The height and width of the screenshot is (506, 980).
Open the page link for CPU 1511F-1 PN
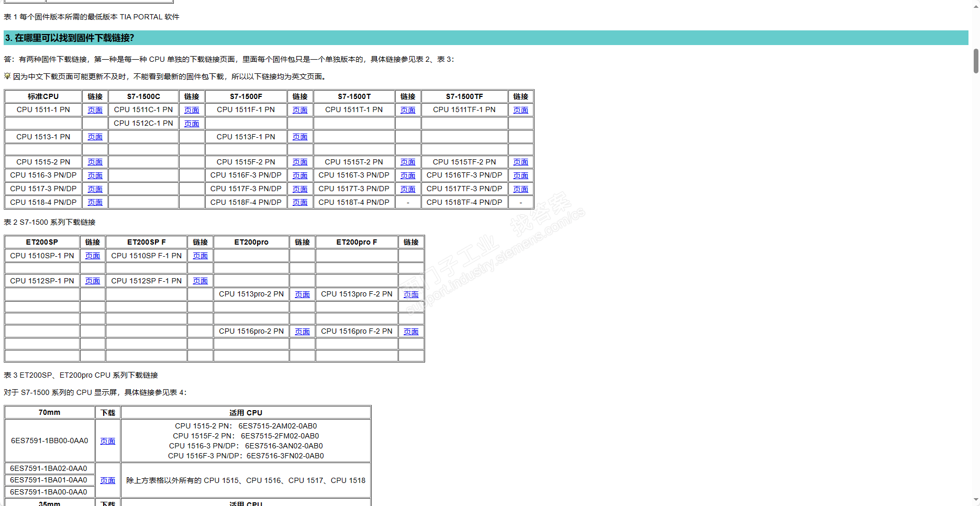click(x=300, y=110)
